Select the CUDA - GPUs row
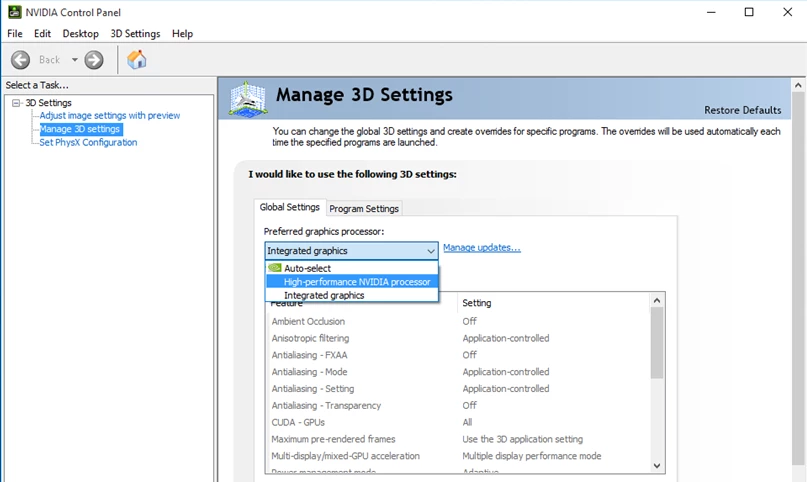This screenshot has width=807, height=482. [x=458, y=422]
